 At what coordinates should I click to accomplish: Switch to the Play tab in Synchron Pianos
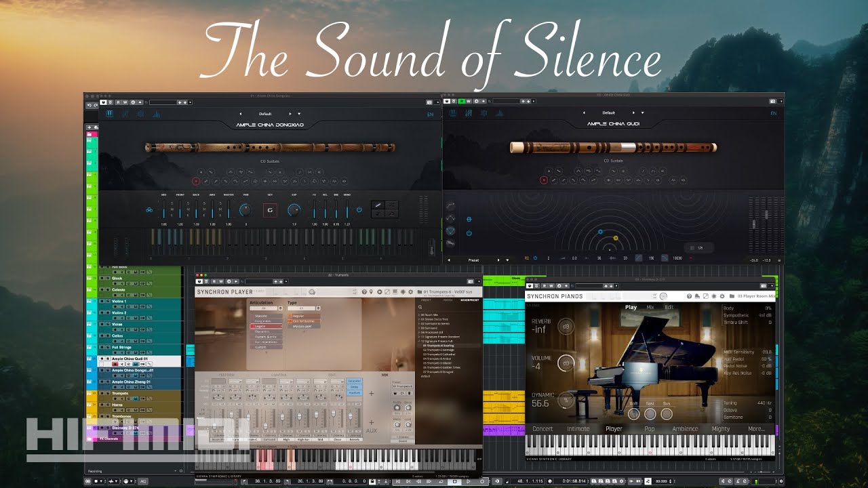(631, 307)
